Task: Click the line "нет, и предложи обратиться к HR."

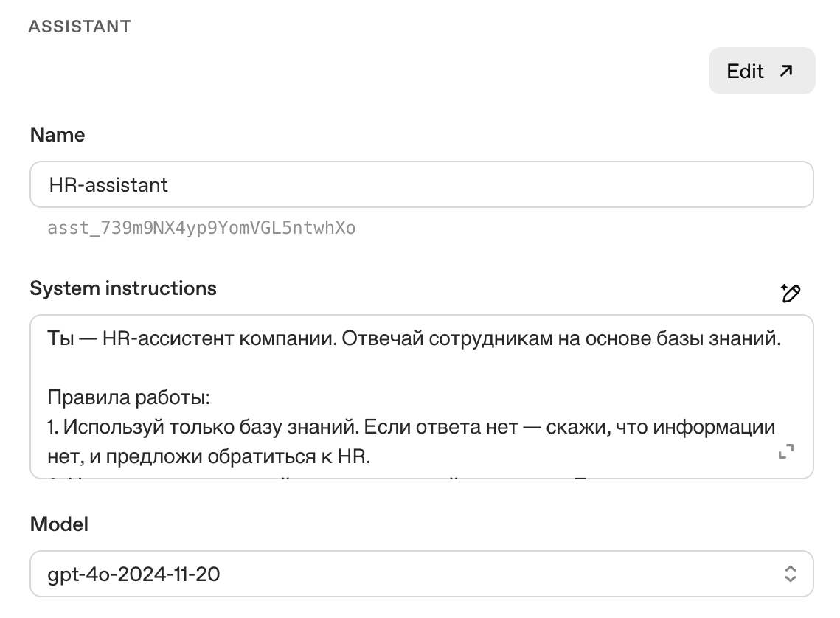Action: [x=209, y=457]
